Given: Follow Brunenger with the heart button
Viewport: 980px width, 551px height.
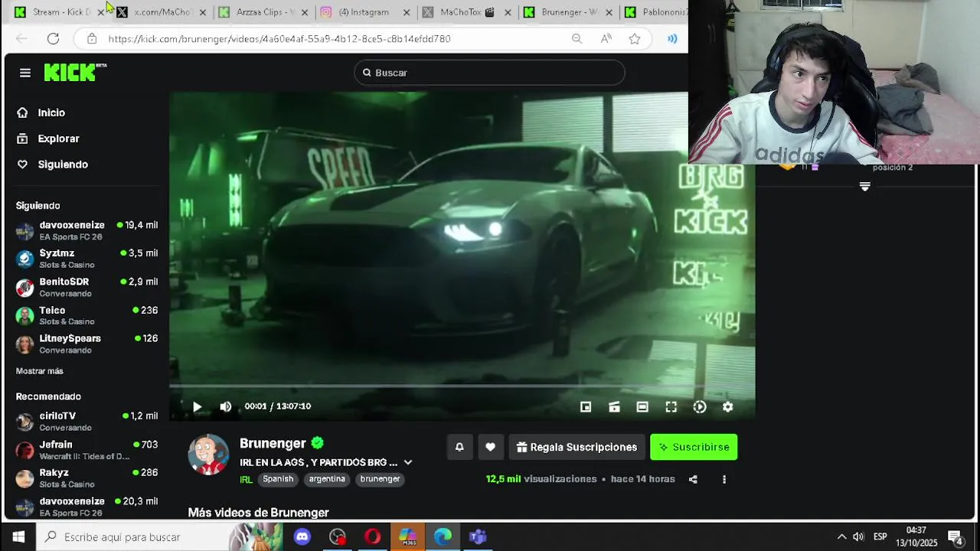Looking at the screenshot, I should (490, 447).
